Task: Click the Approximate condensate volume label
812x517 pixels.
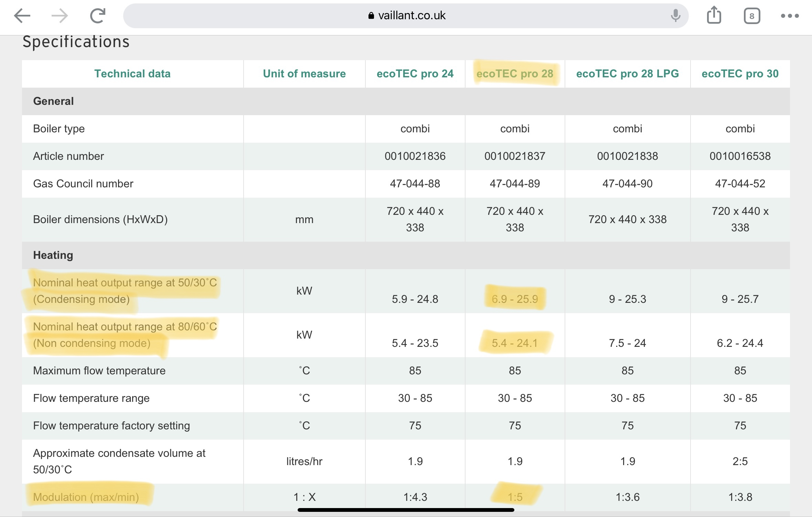Action: [x=119, y=461]
